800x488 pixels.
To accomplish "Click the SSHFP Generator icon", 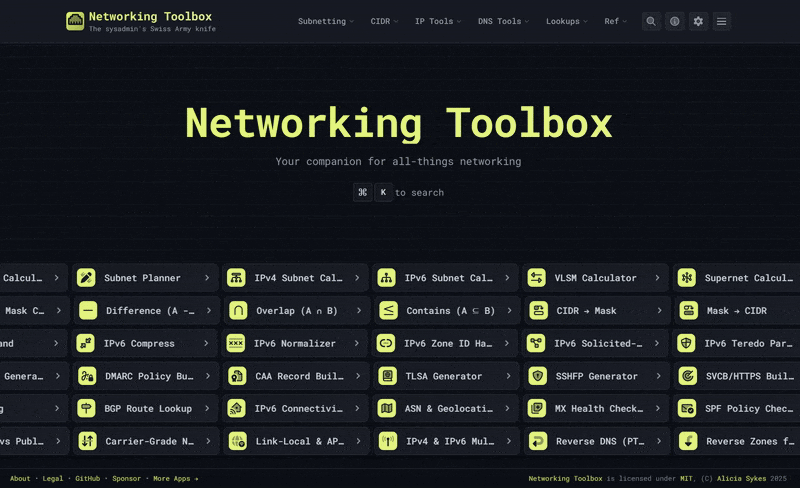I will click(x=537, y=376).
